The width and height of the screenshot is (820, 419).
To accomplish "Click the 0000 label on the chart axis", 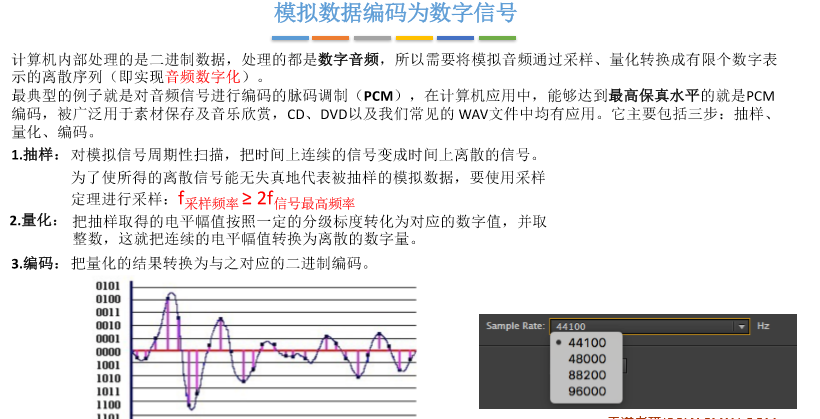I will [108, 352].
